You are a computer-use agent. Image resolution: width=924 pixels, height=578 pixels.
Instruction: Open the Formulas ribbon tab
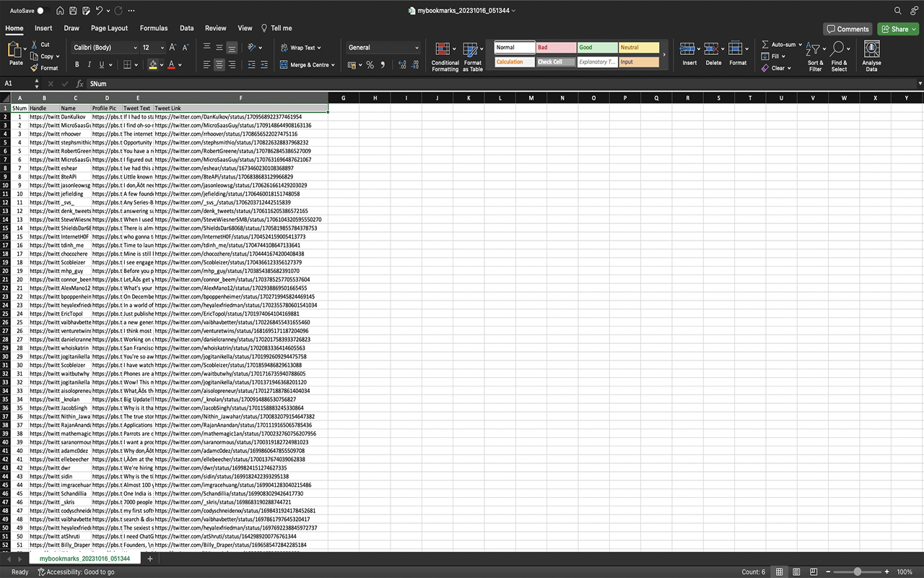pos(154,28)
